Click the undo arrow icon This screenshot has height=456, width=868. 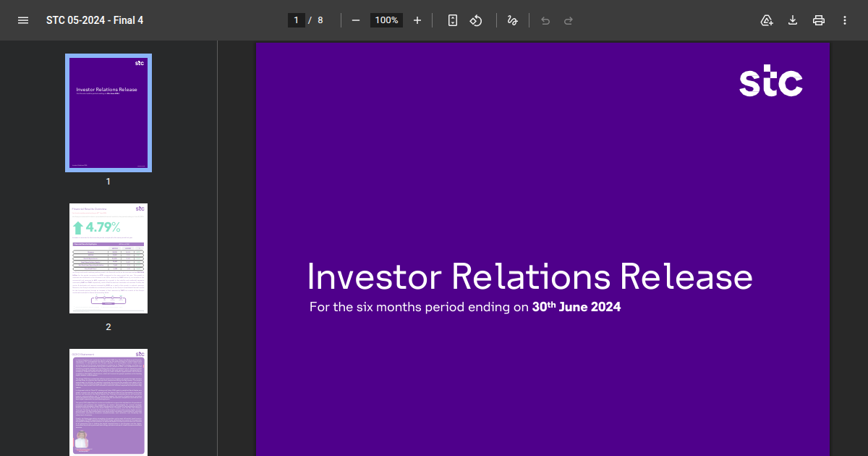pos(545,20)
